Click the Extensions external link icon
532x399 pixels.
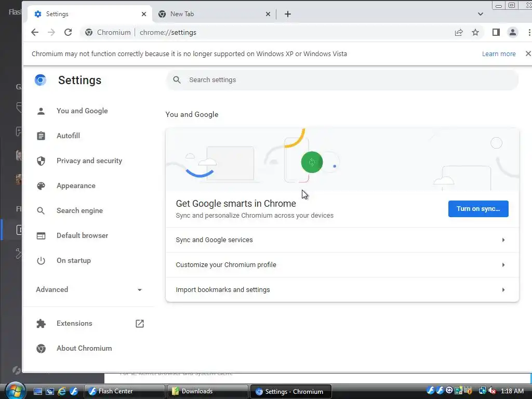click(x=140, y=324)
